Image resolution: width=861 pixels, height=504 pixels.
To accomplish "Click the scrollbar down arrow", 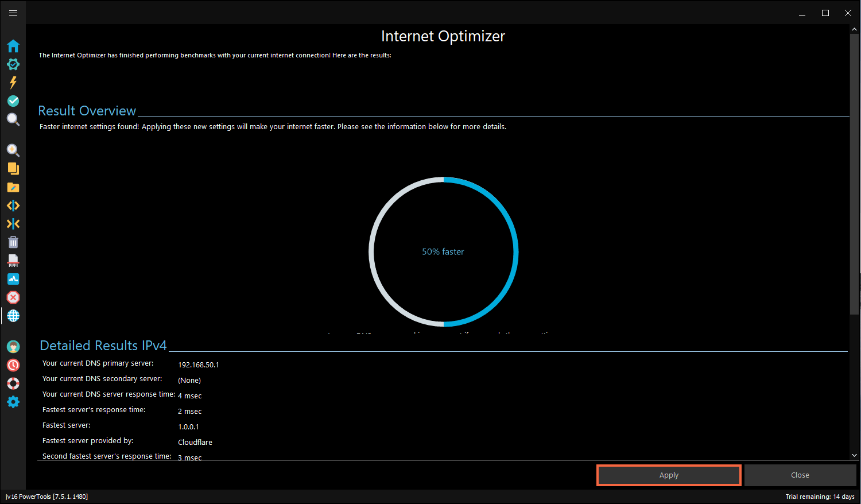I will [854, 455].
